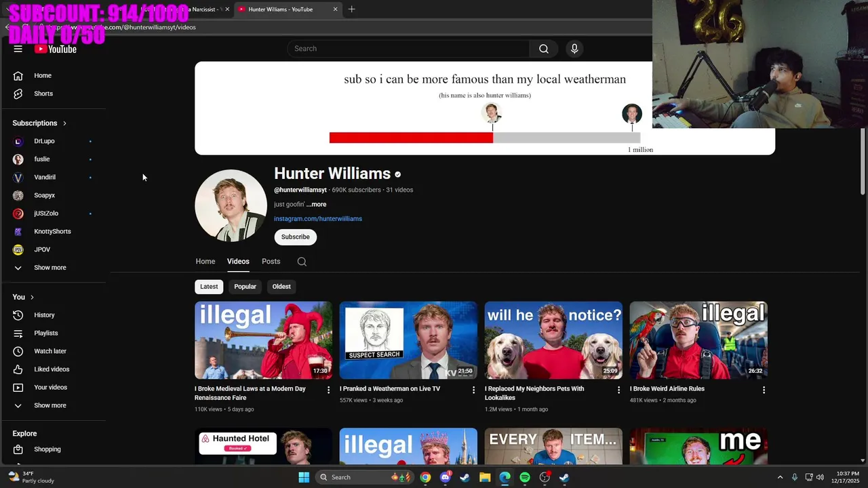The height and width of the screenshot is (488, 868).
Task: Search within the channel using magnifier icon
Action: (302, 262)
